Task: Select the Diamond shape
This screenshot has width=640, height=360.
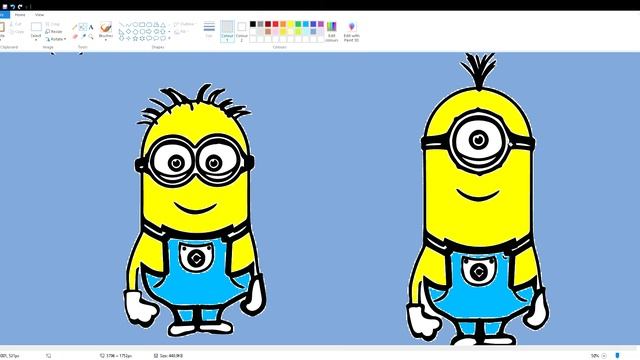Action: coord(129,32)
